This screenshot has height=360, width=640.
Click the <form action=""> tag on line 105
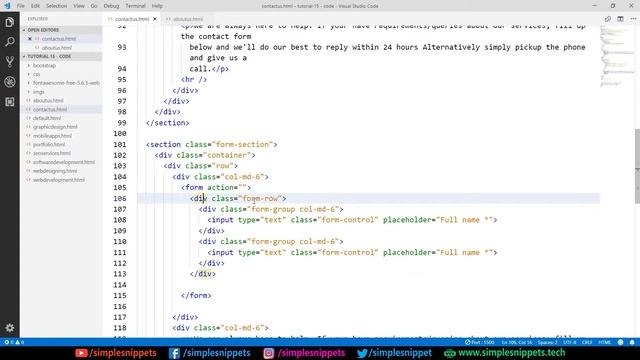click(216, 187)
